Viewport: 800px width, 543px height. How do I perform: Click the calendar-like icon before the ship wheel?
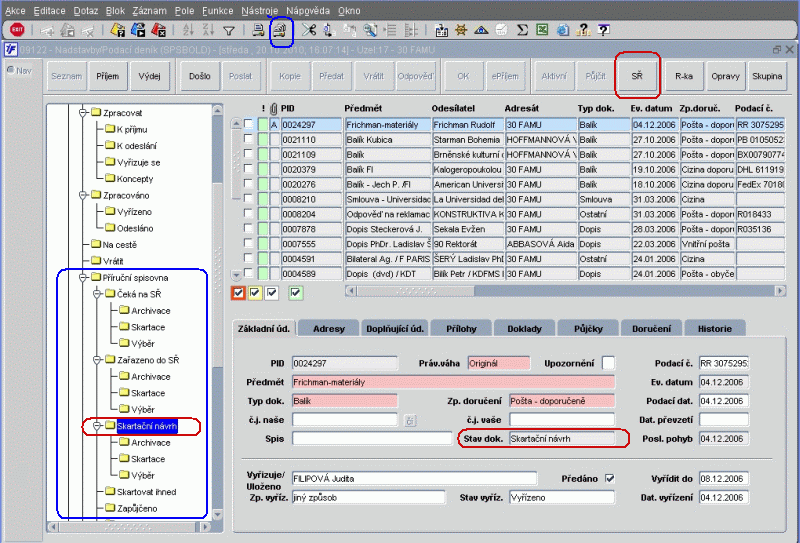coord(441,30)
